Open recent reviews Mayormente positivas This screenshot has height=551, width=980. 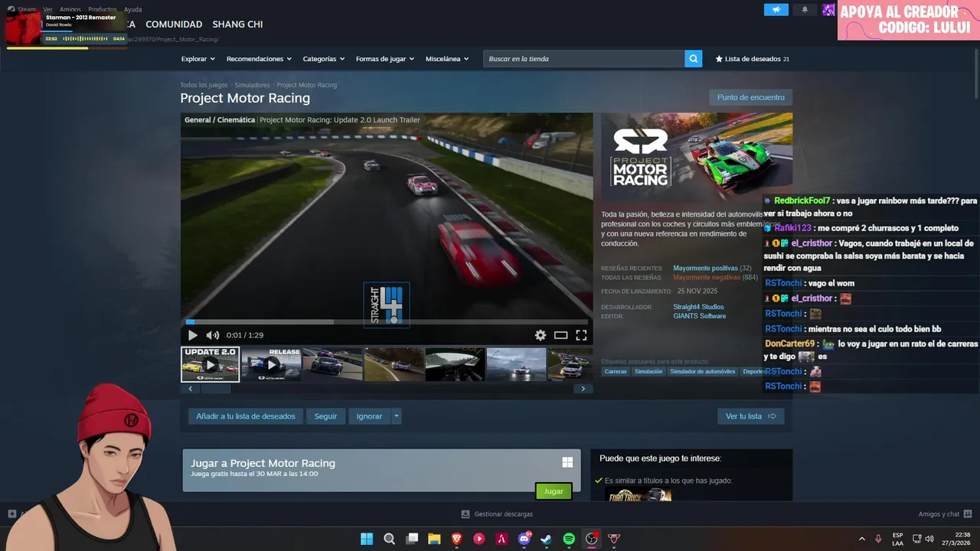tap(705, 269)
